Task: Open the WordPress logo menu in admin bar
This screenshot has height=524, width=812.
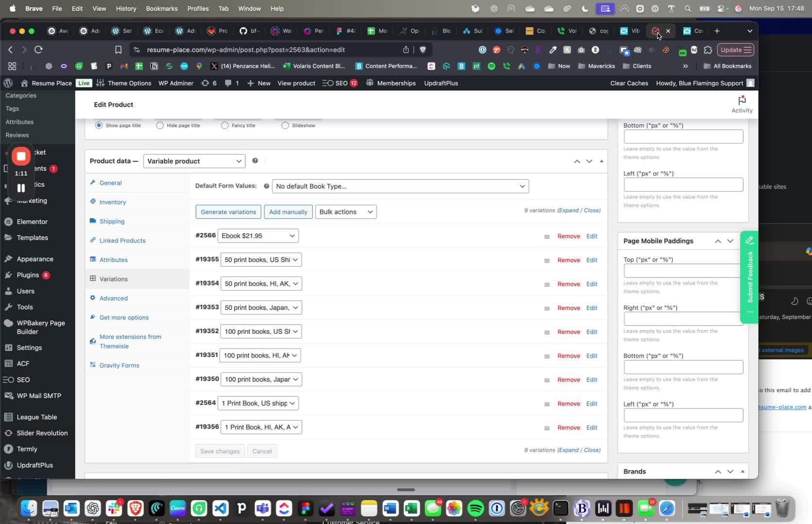Action: [8, 83]
